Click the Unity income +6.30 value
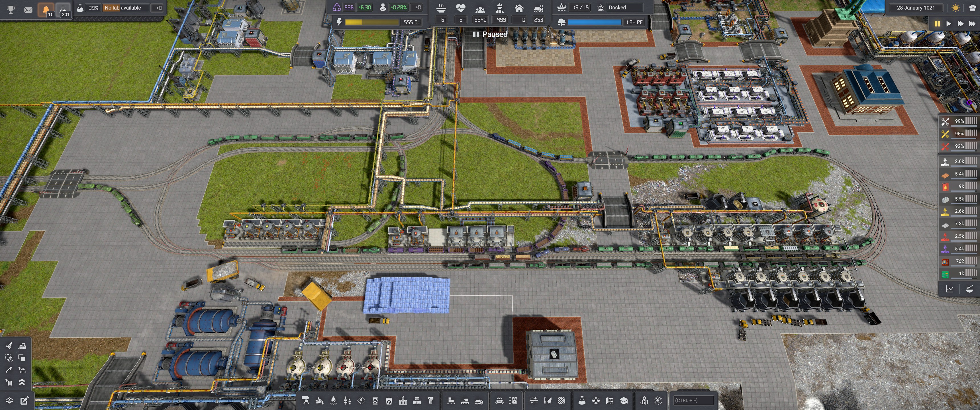 pyautogui.click(x=364, y=7)
